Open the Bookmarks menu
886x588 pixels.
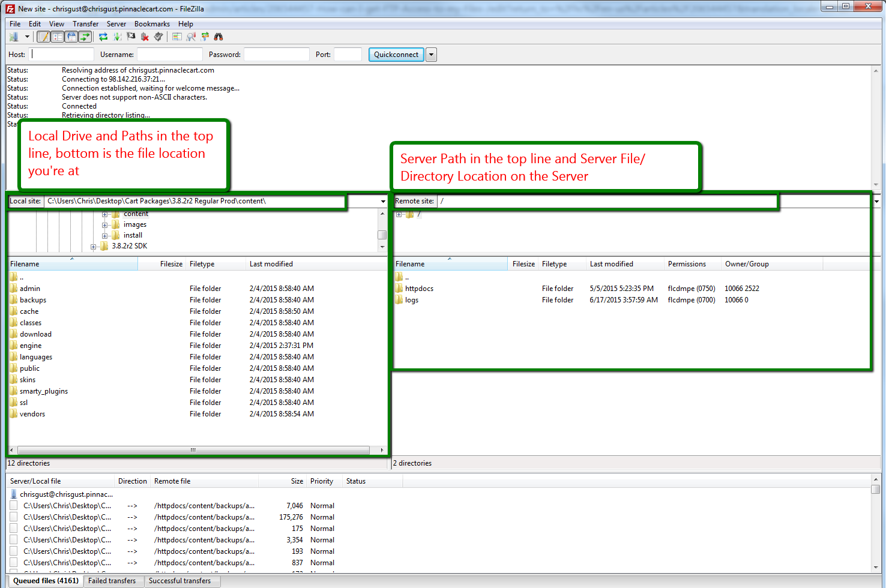(152, 24)
